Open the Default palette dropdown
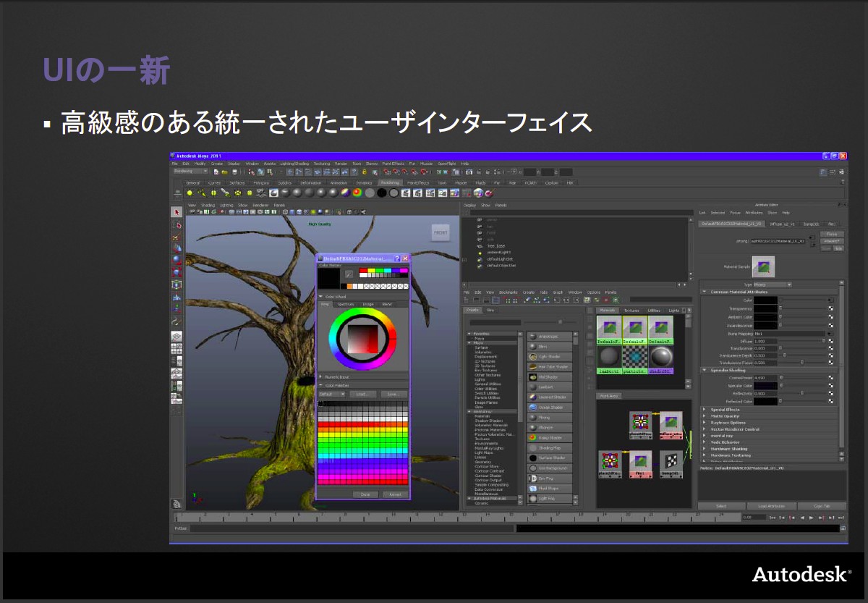The image size is (868, 603). pyautogui.click(x=332, y=395)
